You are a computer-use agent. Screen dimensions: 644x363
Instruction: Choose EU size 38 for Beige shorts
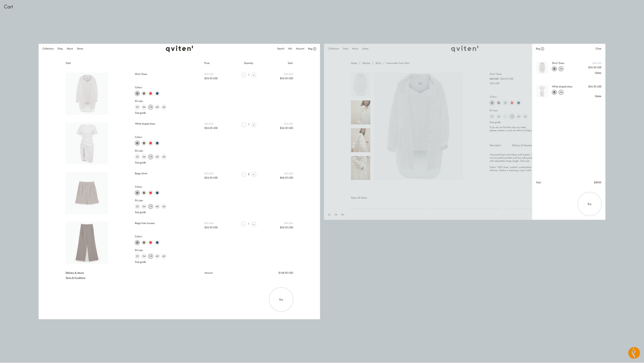point(151,206)
